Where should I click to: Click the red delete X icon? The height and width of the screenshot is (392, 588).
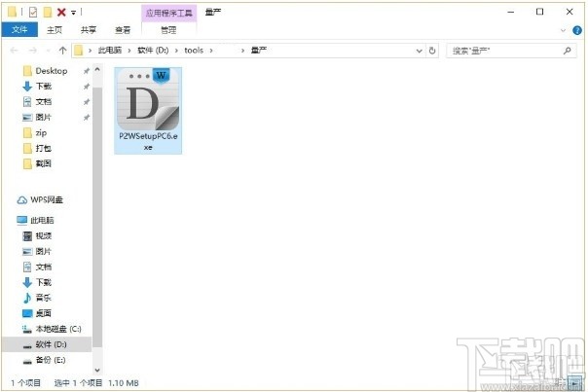tap(61, 13)
